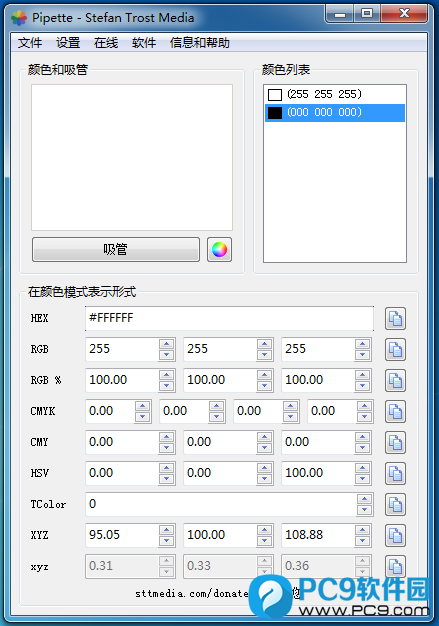The image size is (439, 626).
Task: Open the sttmedia.com/donate link
Action: tap(192, 594)
